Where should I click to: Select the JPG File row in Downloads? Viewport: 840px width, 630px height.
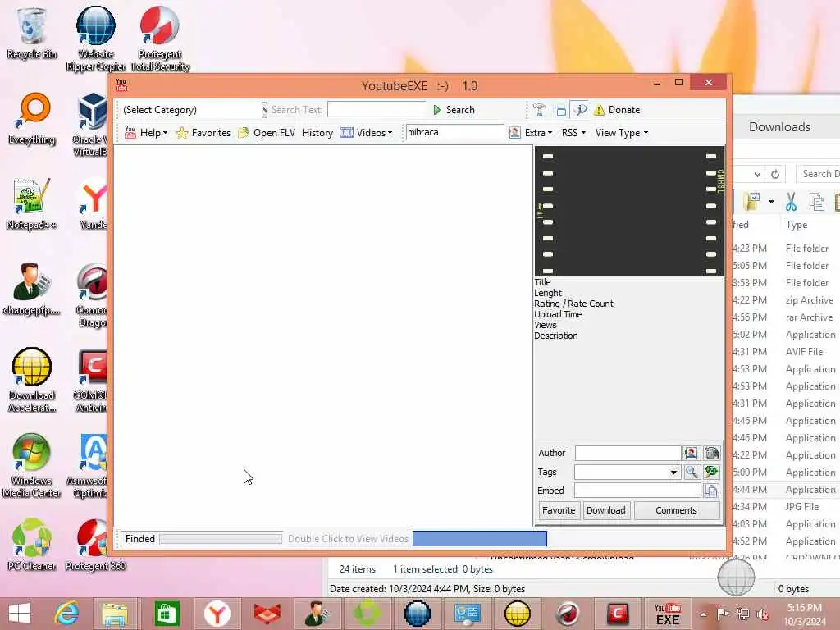click(x=786, y=507)
